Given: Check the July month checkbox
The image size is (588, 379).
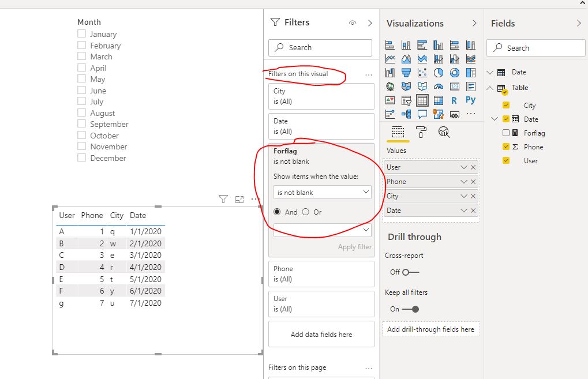Looking at the screenshot, I should pyautogui.click(x=81, y=101).
